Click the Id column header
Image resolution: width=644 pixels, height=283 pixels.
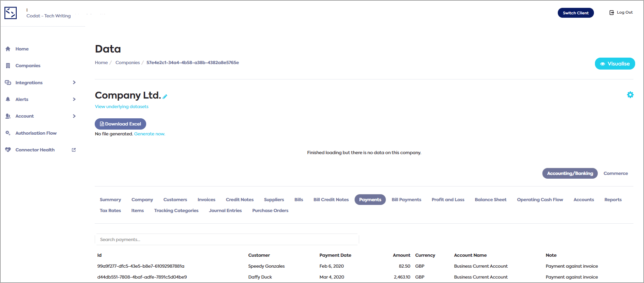point(99,255)
